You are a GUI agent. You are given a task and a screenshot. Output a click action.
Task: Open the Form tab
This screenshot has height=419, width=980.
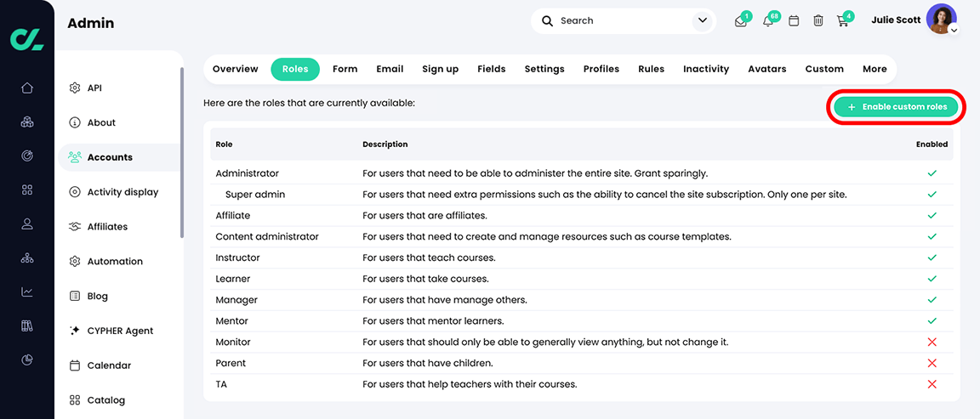345,69
